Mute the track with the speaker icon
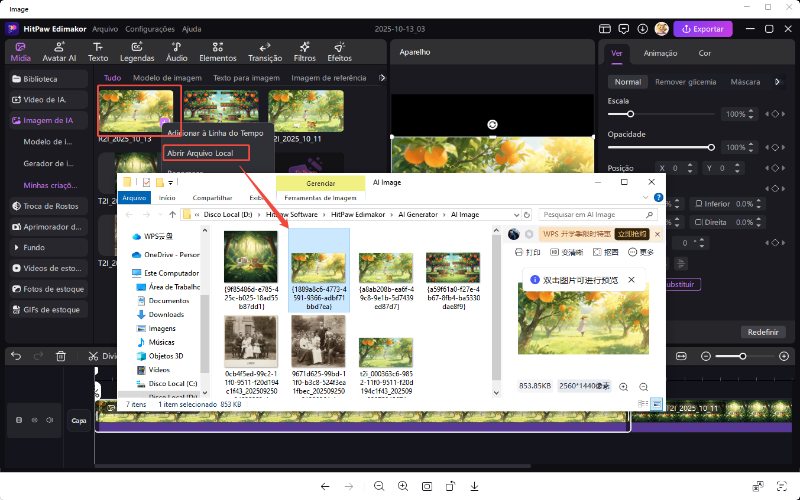This screenshot has height=500, width=800. point(49,420)
